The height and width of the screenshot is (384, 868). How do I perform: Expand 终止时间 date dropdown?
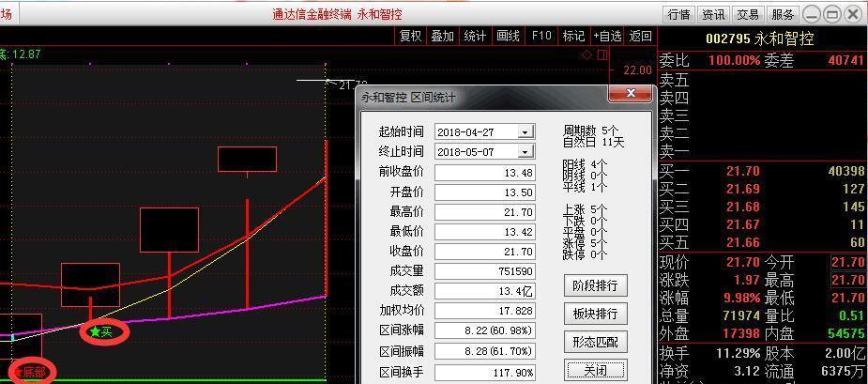pos(525,152)
